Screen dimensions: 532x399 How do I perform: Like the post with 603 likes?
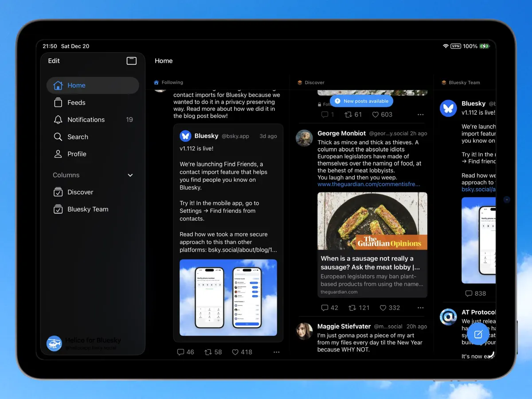[382, 114]
